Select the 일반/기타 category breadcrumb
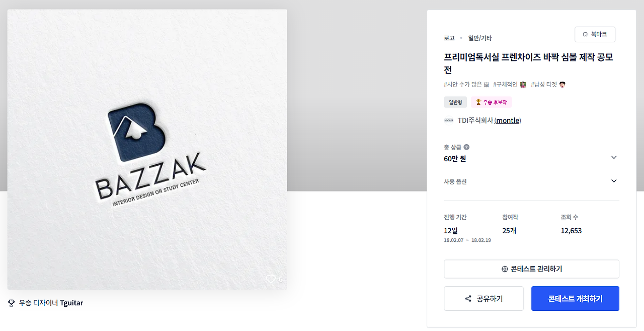This screenshot has width=644, height=331. [x=480, y=38]
